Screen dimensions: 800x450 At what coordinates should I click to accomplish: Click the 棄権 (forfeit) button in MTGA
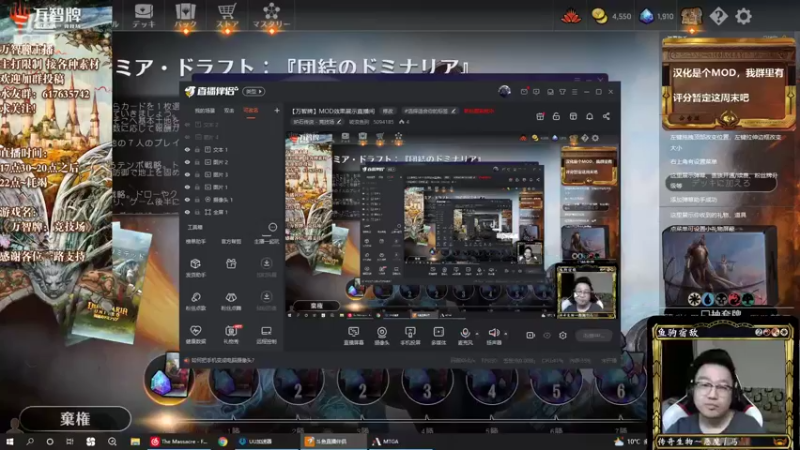[x=75, y=419]
